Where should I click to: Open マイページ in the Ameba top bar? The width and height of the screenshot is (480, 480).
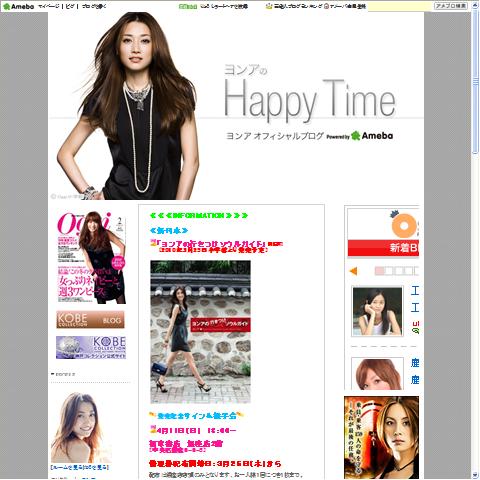(x=49, y=6)
